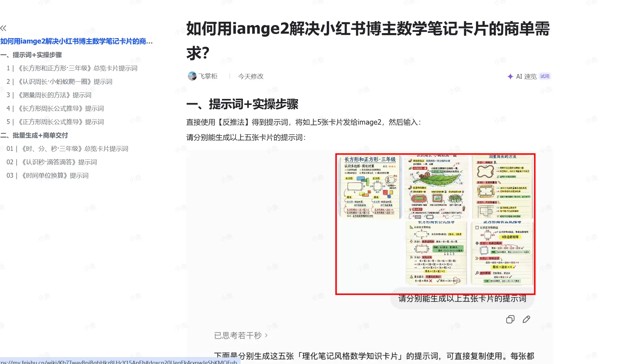Screen dimensions: 623x364
Task: Go to outline item 《长方形和正方形·三年级》总览卡片提示词
Action: 72,68
